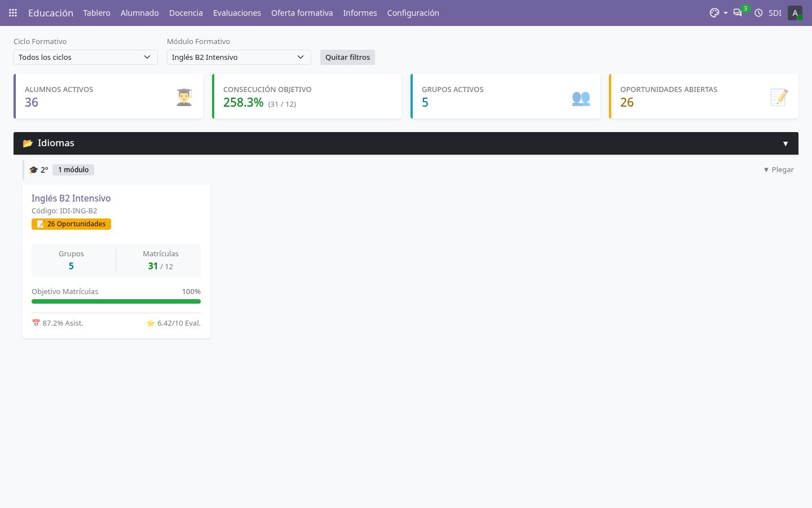Open the Ciclo Formativo dropdown
Viewport: 812px width, 508px height.
86,57
